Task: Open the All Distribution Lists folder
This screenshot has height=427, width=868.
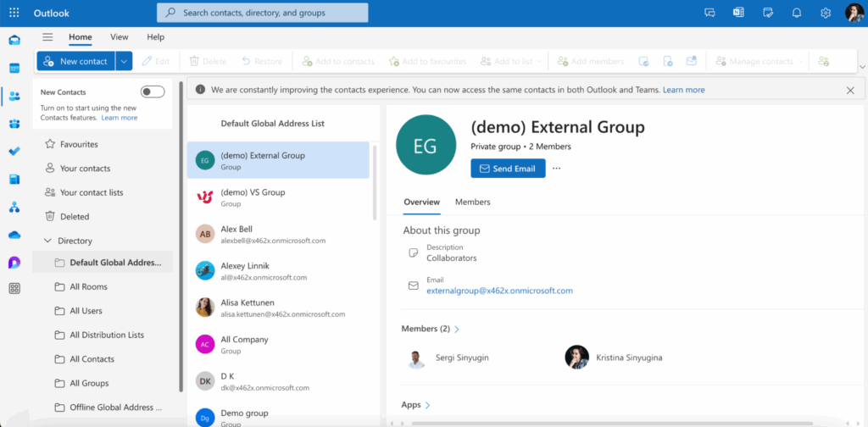Action: [103, 335]
